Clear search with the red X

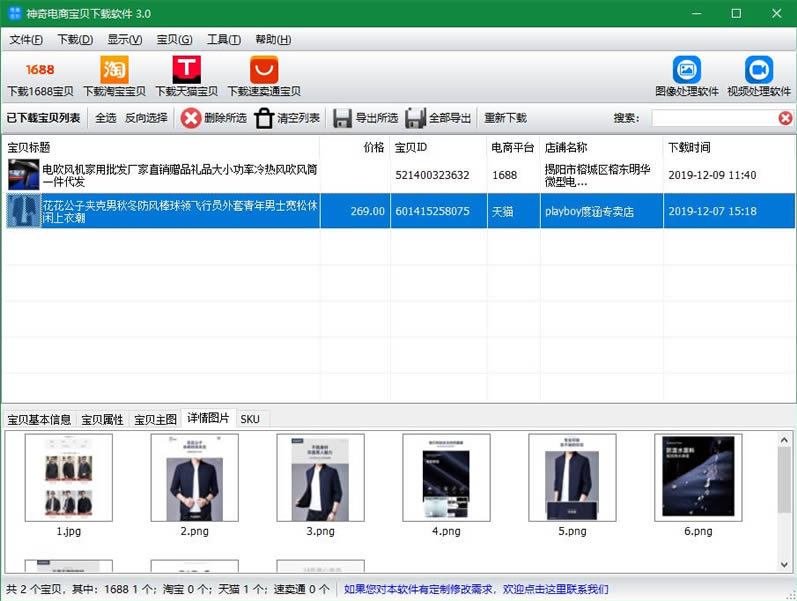click(785, 118)
